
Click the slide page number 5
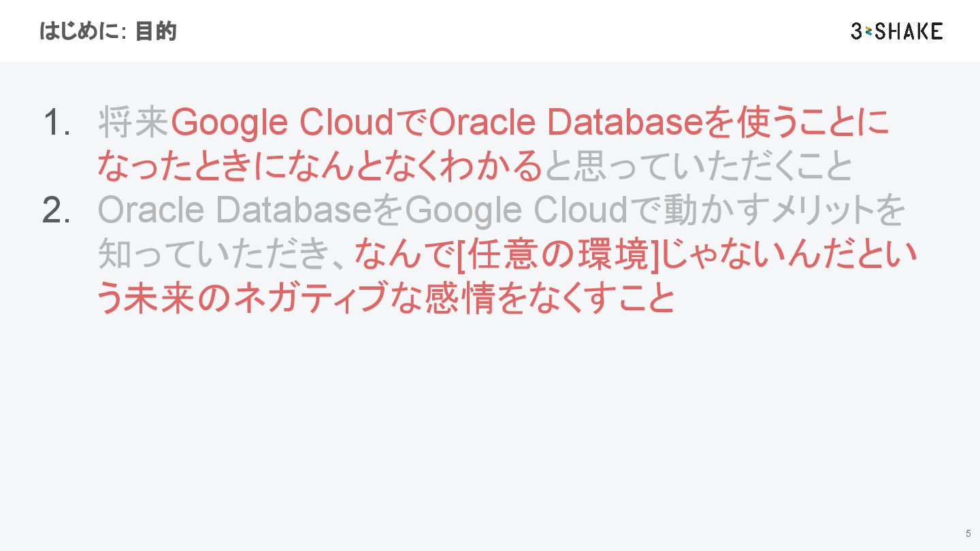click(968, 533)
